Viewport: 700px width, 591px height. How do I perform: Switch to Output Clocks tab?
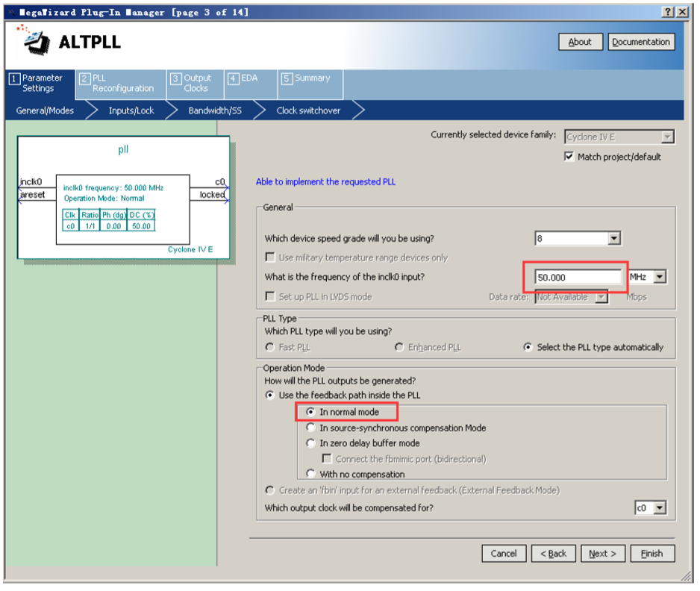click(195, 84)
